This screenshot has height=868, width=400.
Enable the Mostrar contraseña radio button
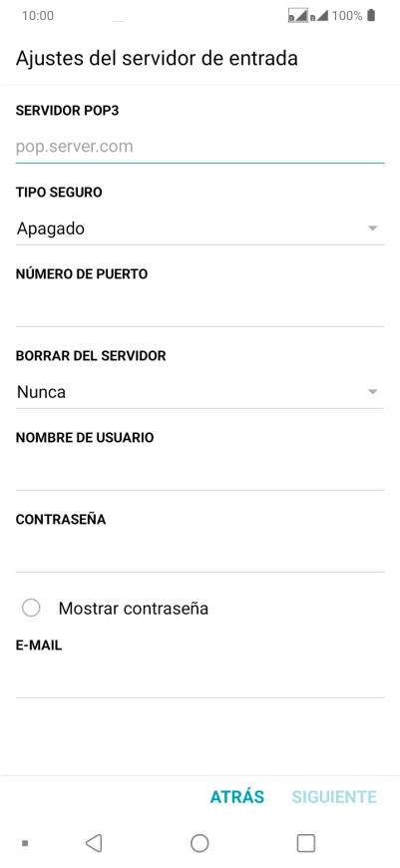pyautogui.click(x=31, y=608)
